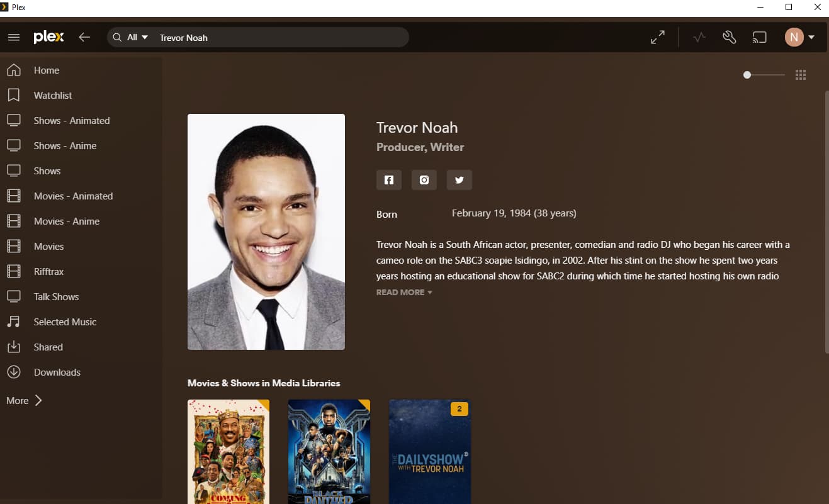The image size is (829, 504).
Task: Expand the biography with READ MORE
Action: (x=404, y=293)
